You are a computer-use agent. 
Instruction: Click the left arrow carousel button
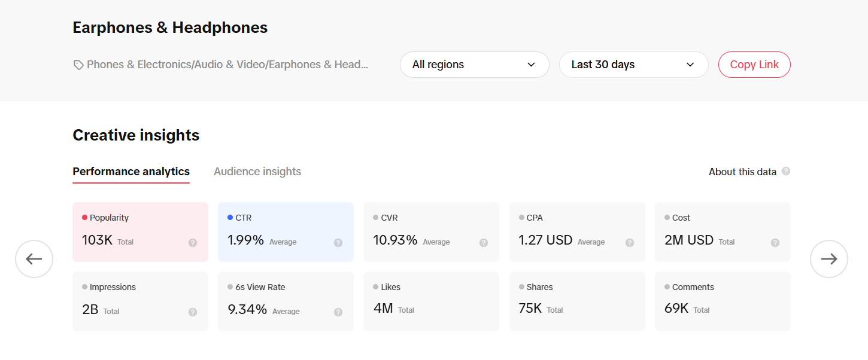coord(34,259)
